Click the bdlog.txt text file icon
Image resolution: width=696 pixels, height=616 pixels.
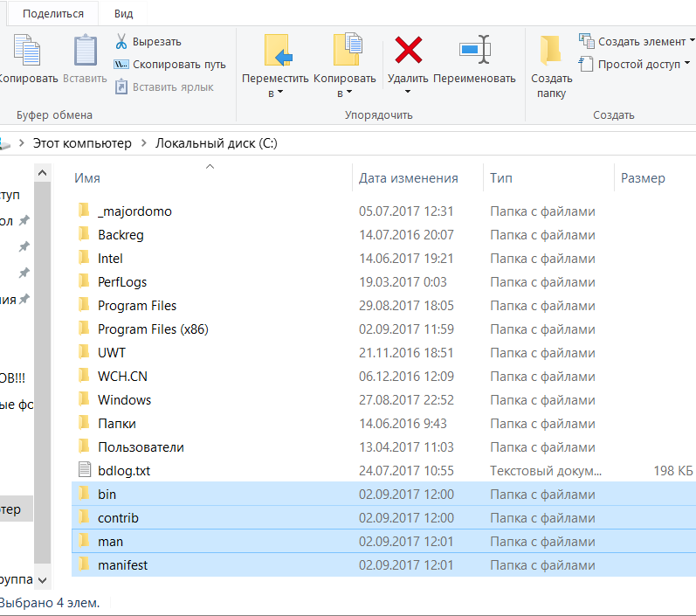click(x=84, y=470)
